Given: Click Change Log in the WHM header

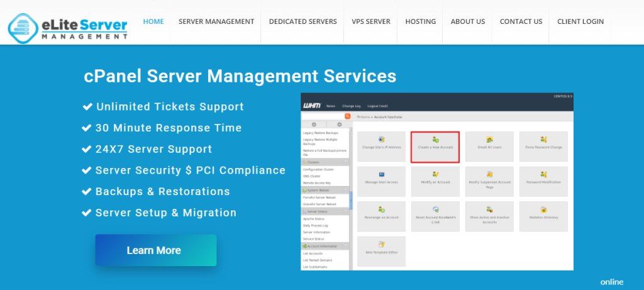Looking at the screenshot, I should [x=351, y=106].
